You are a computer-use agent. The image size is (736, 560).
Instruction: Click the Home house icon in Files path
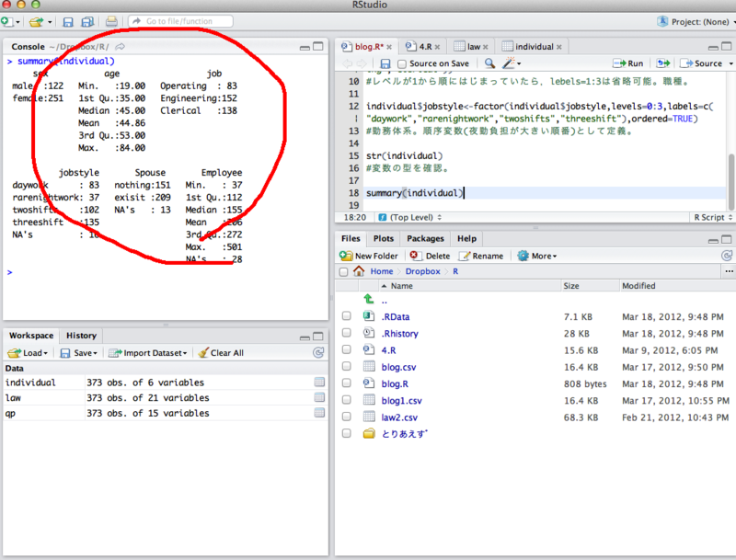coord(359,271)
